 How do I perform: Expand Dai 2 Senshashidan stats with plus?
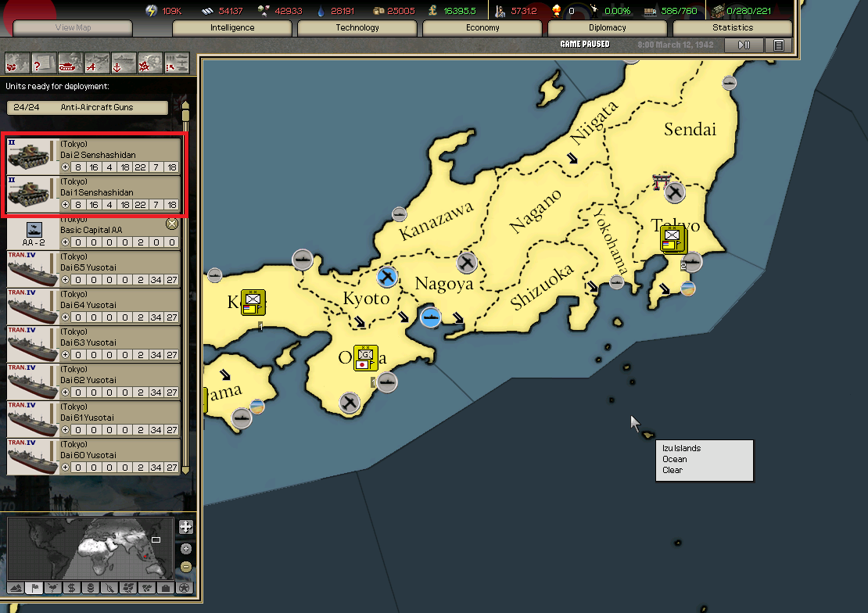click(66, 167)
